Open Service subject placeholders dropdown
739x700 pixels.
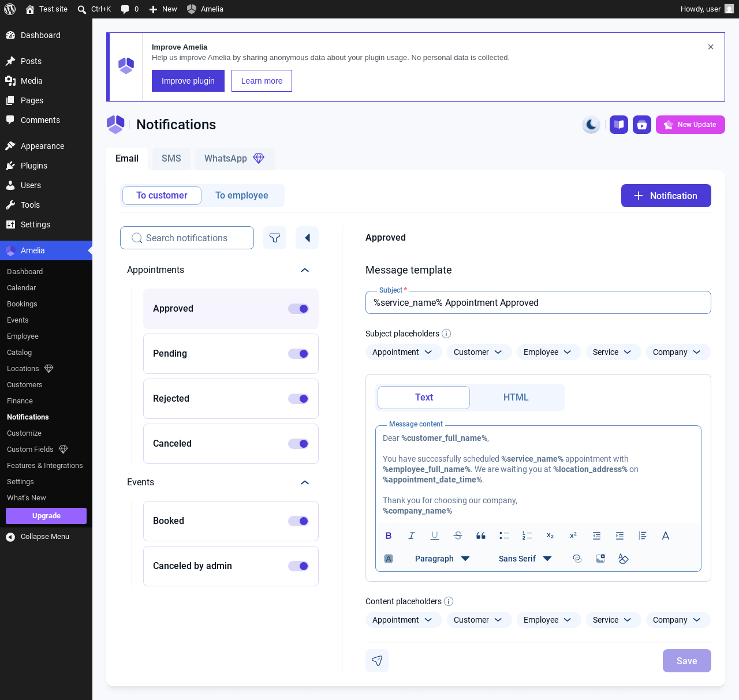[x=614, y=352]
